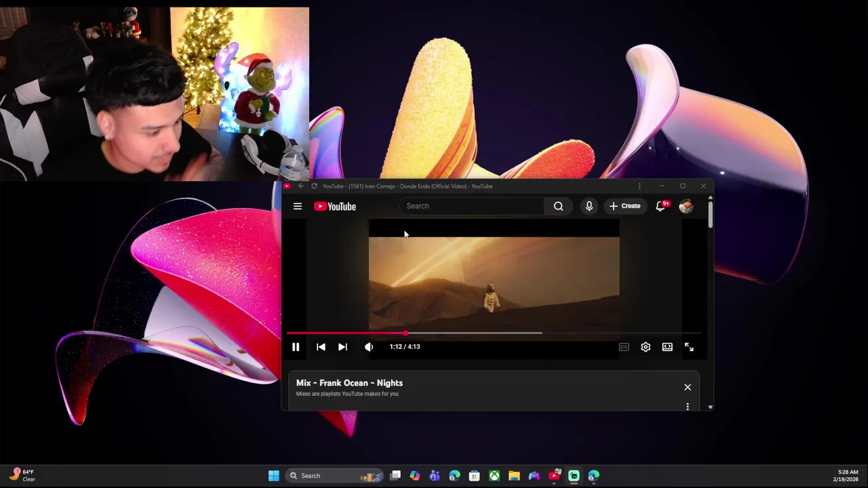Open the YouTube app window's three-dot menu
Viewport: 868px width, 488px height.
click(x=639, y=186)
